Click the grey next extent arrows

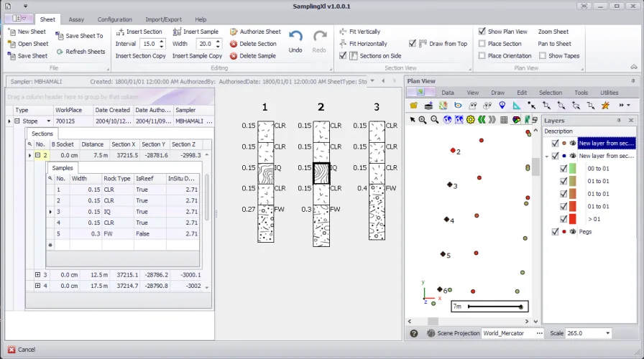[x=492, y=120]
